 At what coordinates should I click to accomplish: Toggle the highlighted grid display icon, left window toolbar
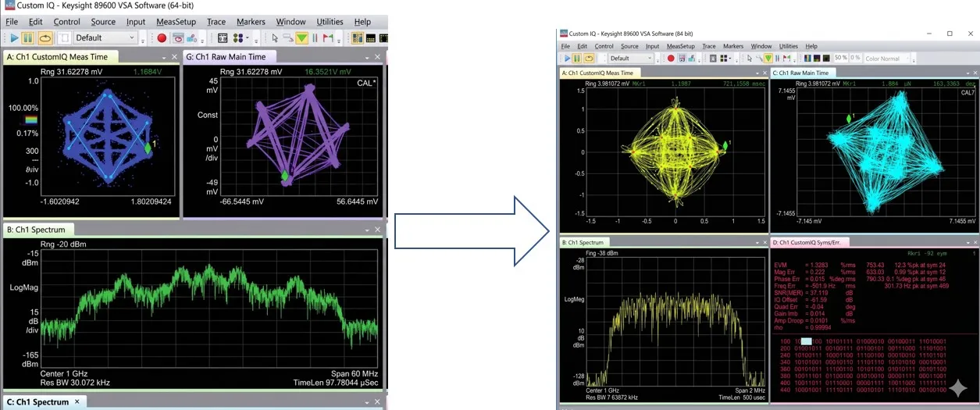point(357,37)
